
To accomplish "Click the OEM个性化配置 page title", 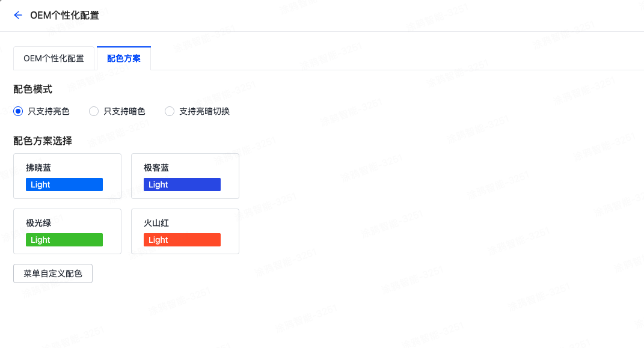I will pyautogui.click(x=66, y=15).
